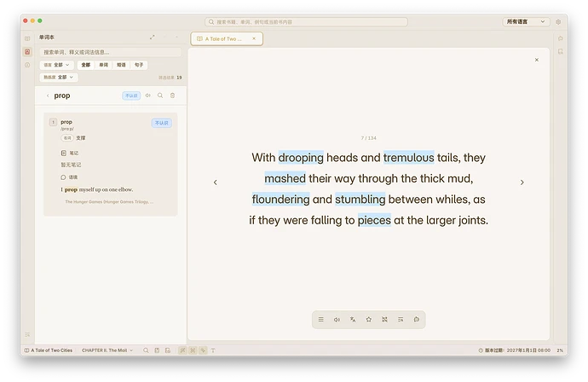The height and width of the screenshot is (382, 588).
Task: Click the list settings icon at sidebar bottom
Action: (27, 334)
